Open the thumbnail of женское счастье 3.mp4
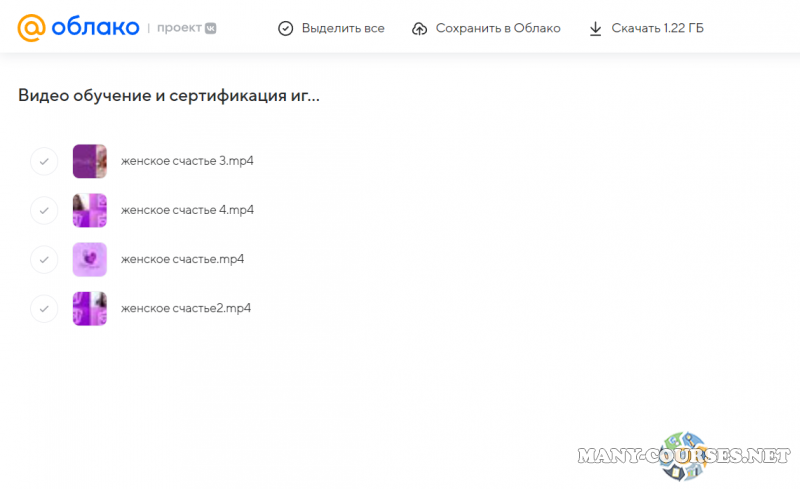The width and height of the screenshot is (800, 489). click(x=90, y=161)
